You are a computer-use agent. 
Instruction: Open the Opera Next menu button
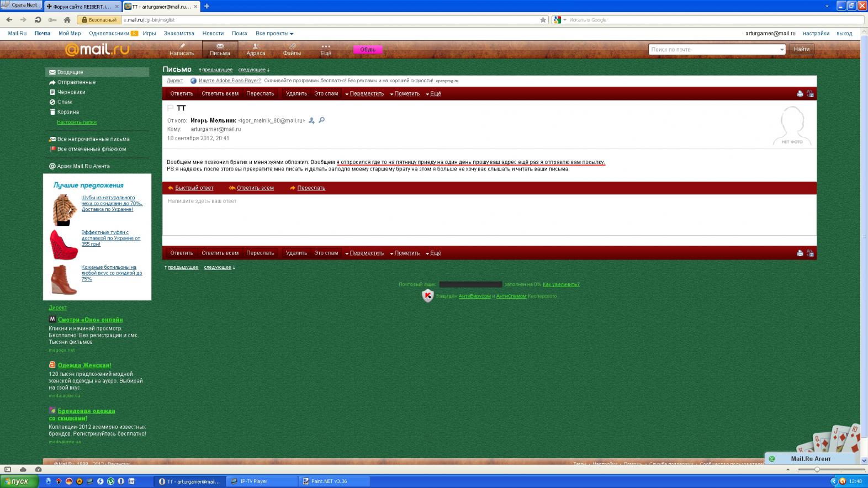coord(20,5)
